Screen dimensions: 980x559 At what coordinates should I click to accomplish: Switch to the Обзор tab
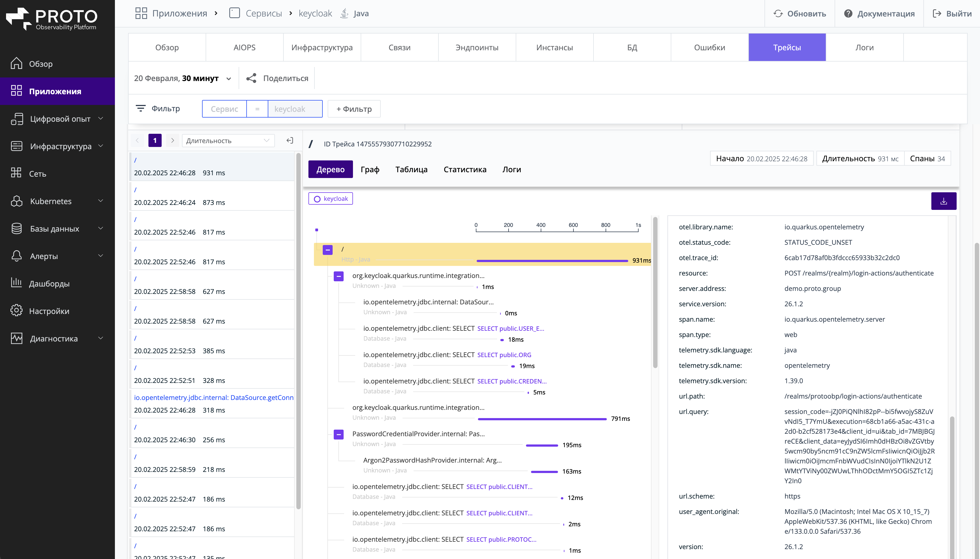[167, 47]
